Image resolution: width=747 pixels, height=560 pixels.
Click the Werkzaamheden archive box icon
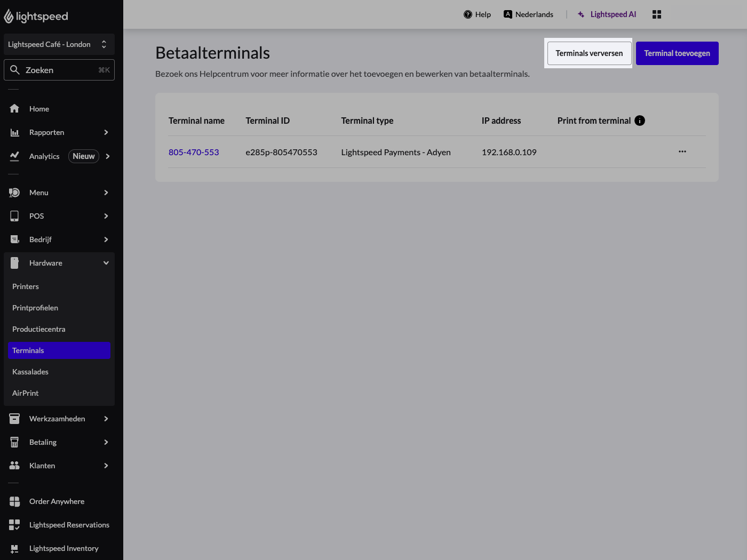14,419
